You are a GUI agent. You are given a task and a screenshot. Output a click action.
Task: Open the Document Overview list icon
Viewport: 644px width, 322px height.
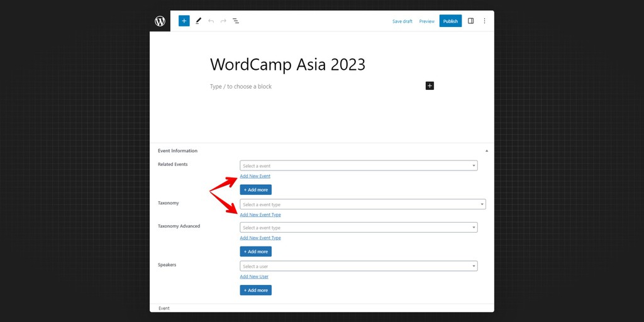tap(236, 21)
